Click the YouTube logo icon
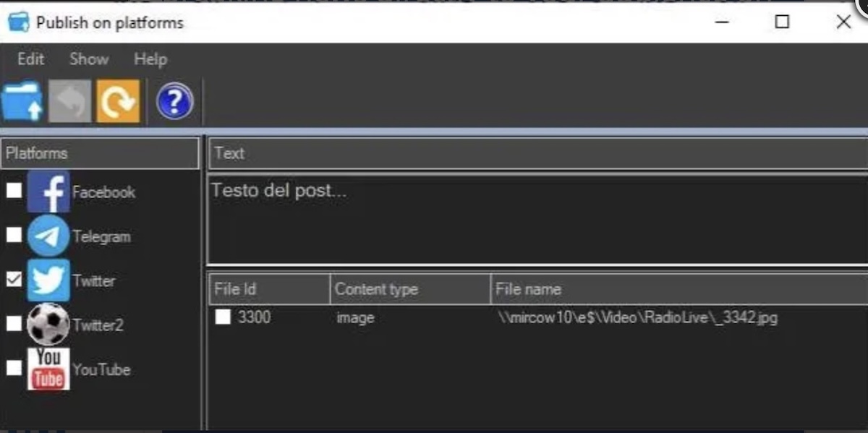This screenshot has width=868, height=433. [x=48, y=369]
